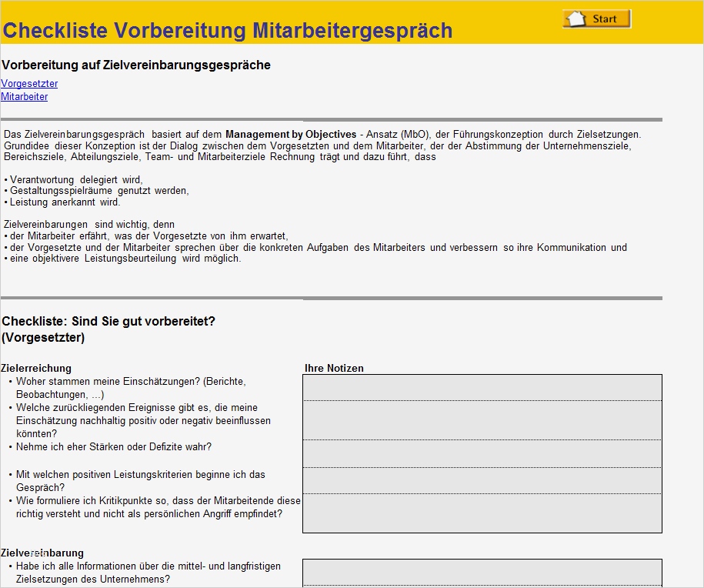Click the house icon on the Start button
Viewport: 704px width, 588px height.
coord(576,17)
